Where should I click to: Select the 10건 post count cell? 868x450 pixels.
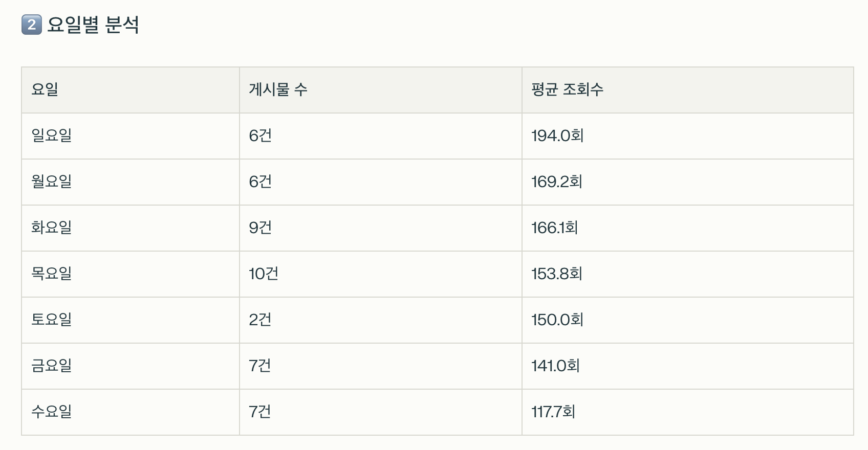(x=264, y=274)
